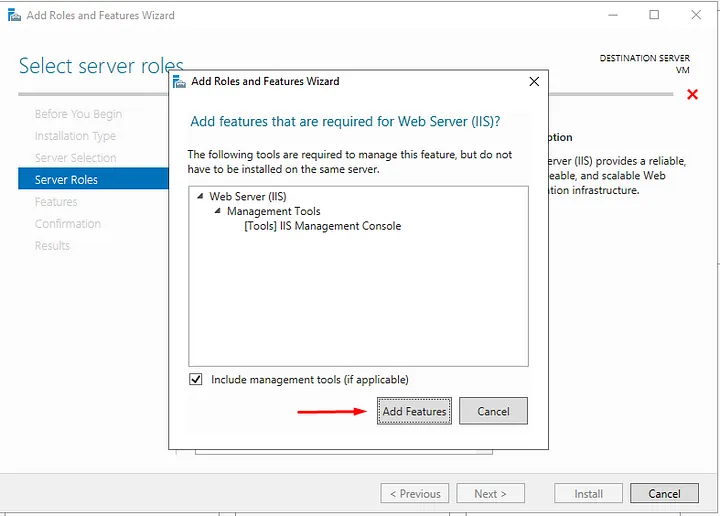Screen dimensions: 720x516
Task: Click the inner dialog wizard icon
Action: tap(179, 82)
